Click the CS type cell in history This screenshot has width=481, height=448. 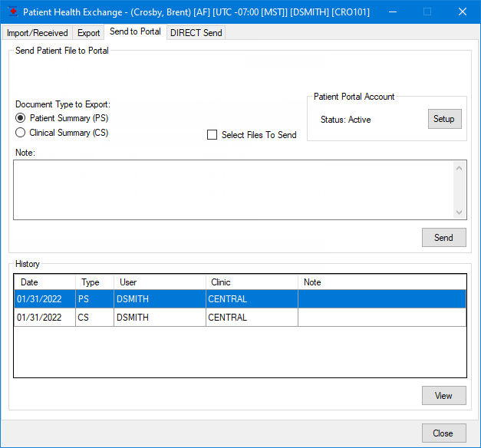pos(94,318)
